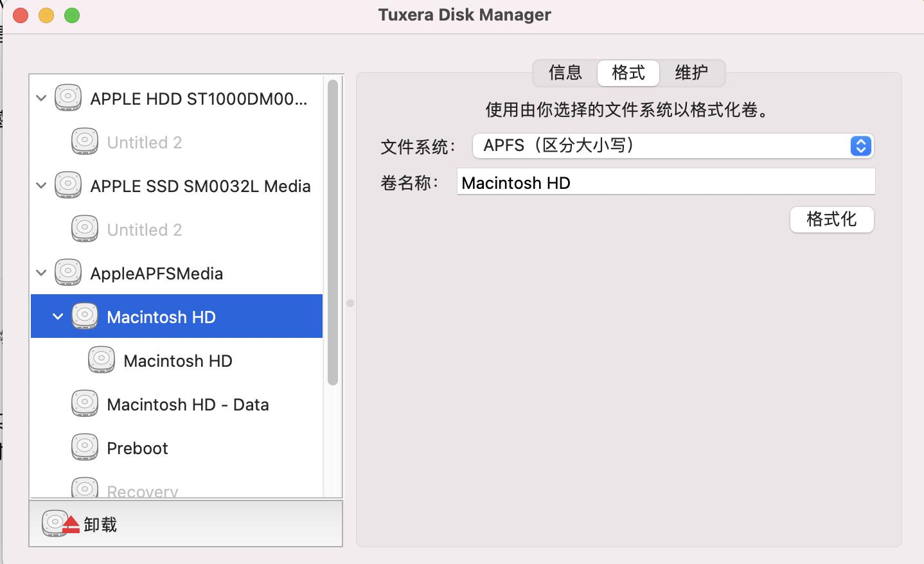Viewport: 924px width, 564px height.
Task: Click the Macintosh HD - Data volume icon
Action: [x=84, y=403]
